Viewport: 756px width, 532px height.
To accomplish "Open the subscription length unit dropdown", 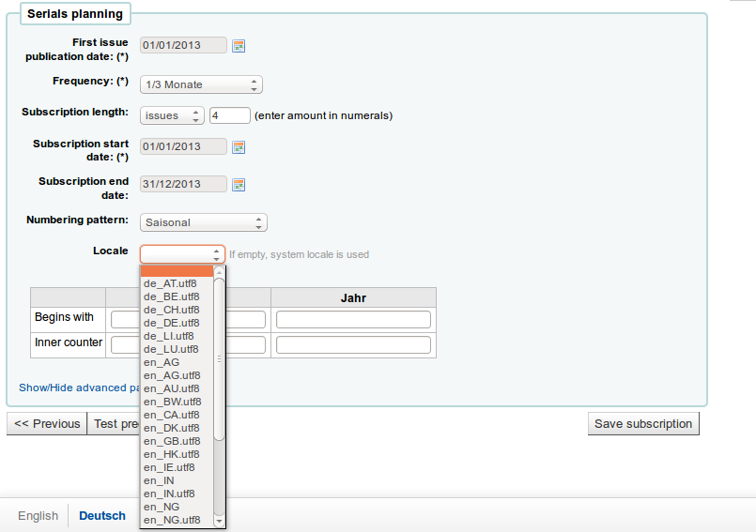I will (172, 115).
